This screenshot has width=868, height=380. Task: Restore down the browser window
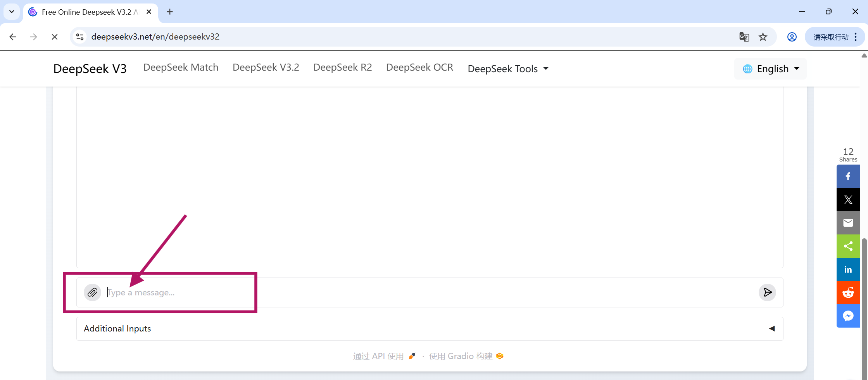click(828, 12)
